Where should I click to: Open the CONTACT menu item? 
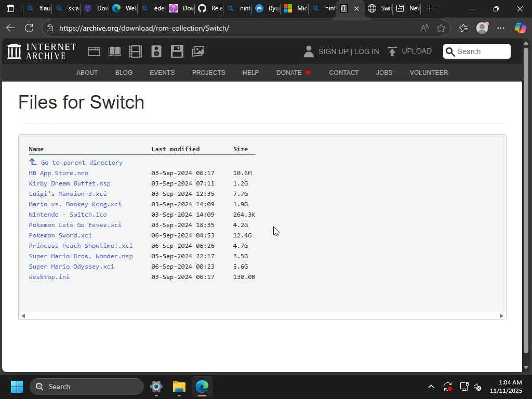[344, 73]
